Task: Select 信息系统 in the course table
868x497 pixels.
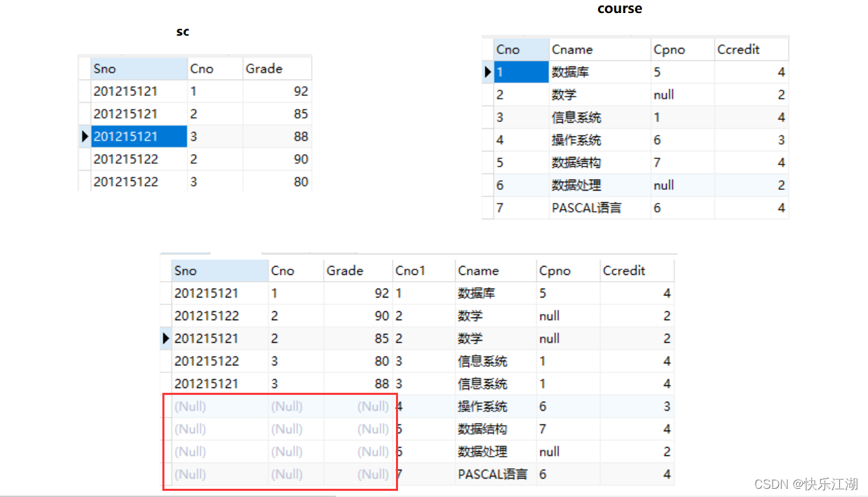Action: [600, 117]
